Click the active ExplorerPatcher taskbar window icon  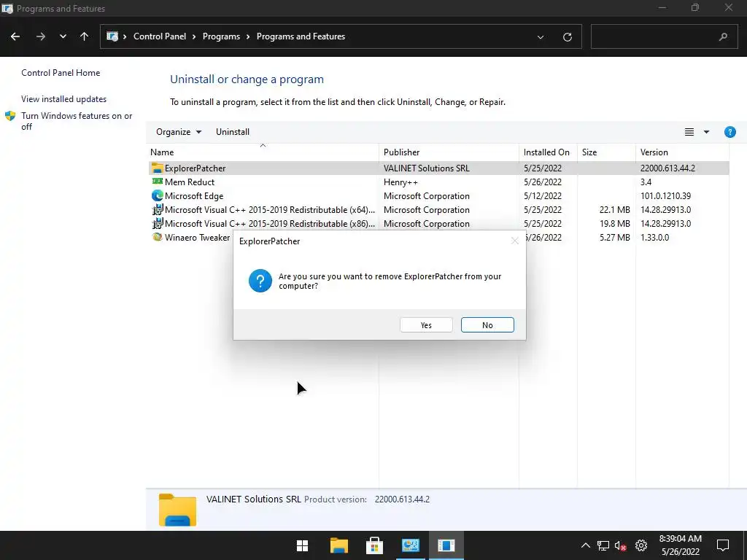coord(446,545)
